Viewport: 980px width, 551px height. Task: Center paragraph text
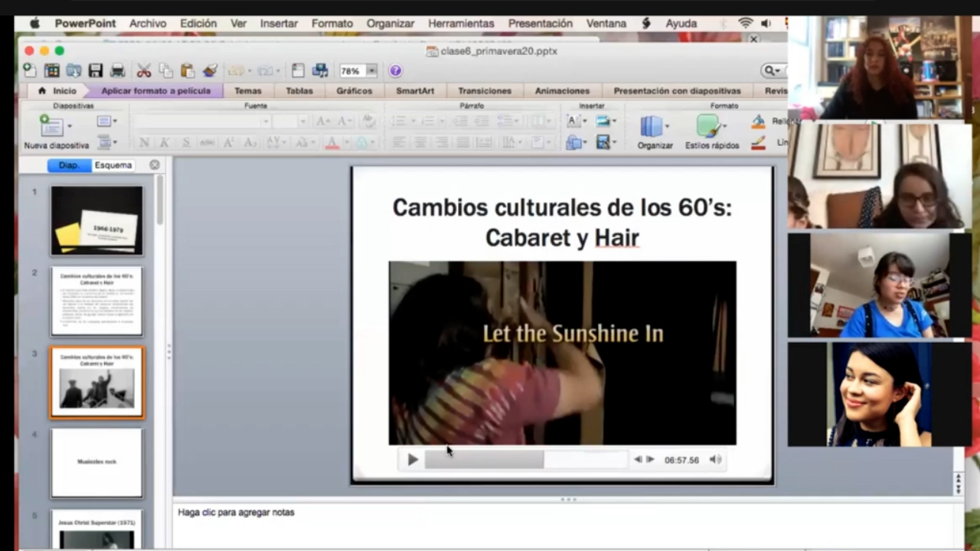pos(420,142)
